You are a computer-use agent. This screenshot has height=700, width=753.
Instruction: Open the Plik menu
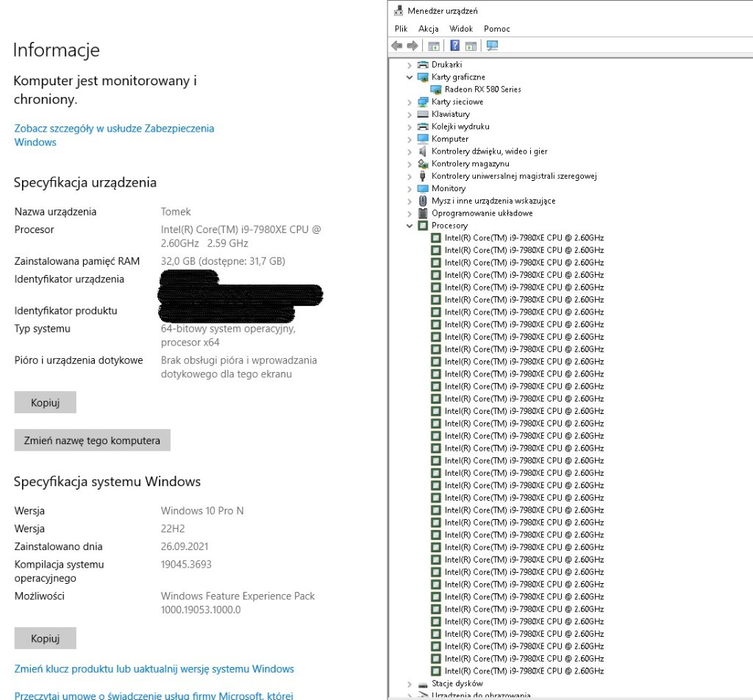(x=401, y=29)
